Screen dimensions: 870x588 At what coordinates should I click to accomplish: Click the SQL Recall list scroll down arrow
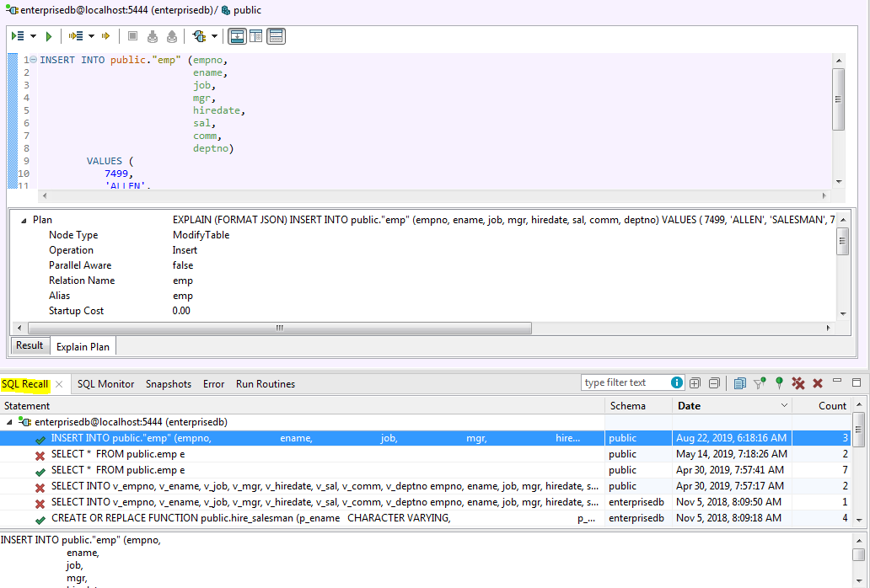(x=859, y=520)
